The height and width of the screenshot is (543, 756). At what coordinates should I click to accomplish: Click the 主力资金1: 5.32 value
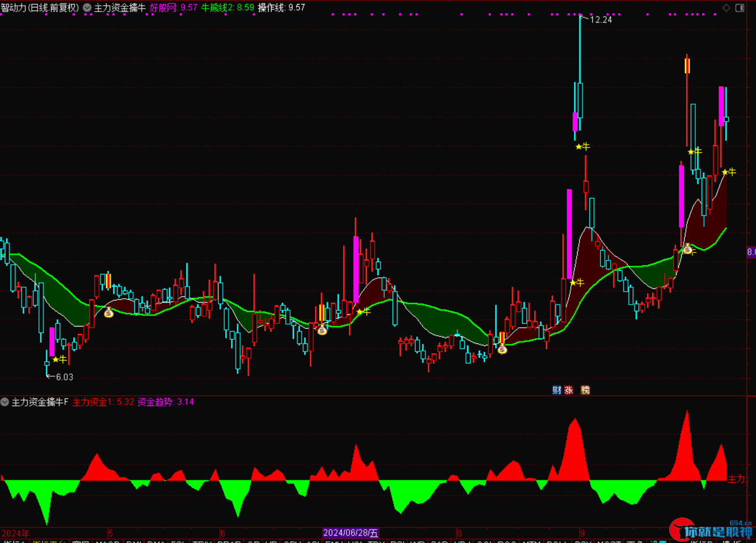tap(103, 402)
